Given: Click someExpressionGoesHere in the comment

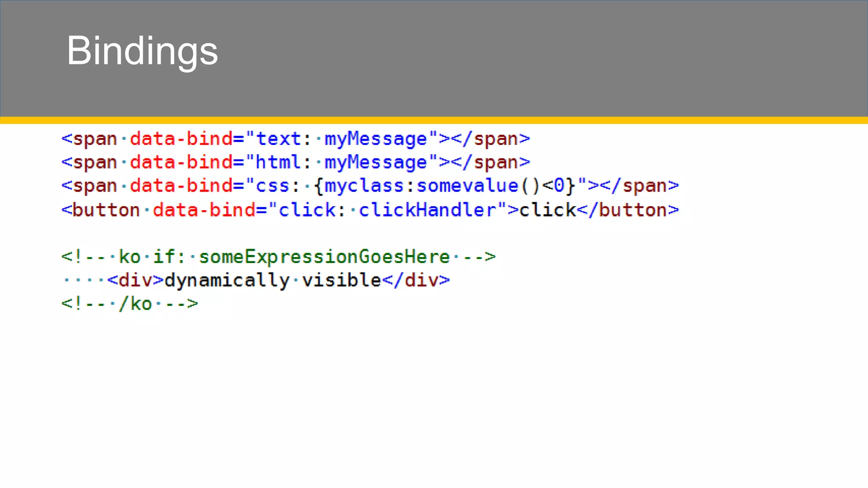Looking at the screenshot, I should click(x=324, y=257).
